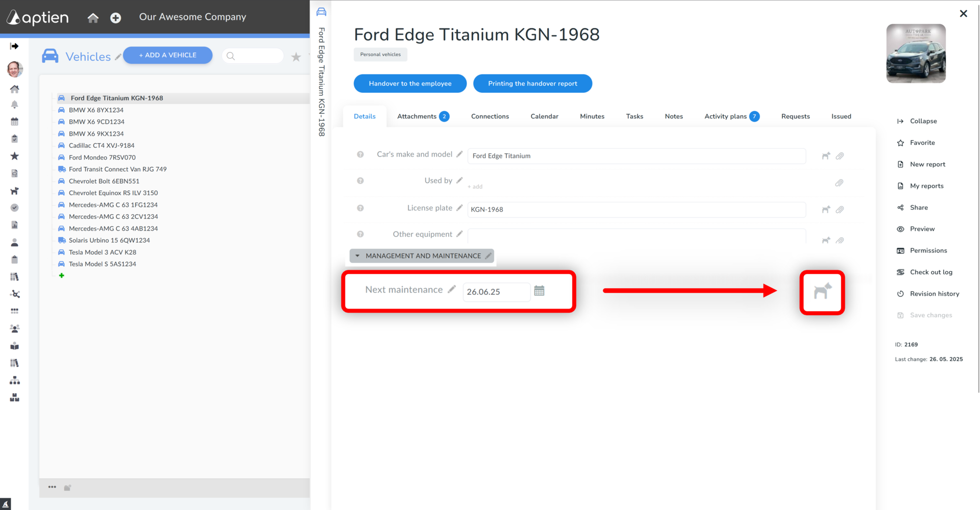The height and width of the screenshot is (510, 980).
Task: Edit the Vehicles title pencil icon
Action: tap(118, 57)
